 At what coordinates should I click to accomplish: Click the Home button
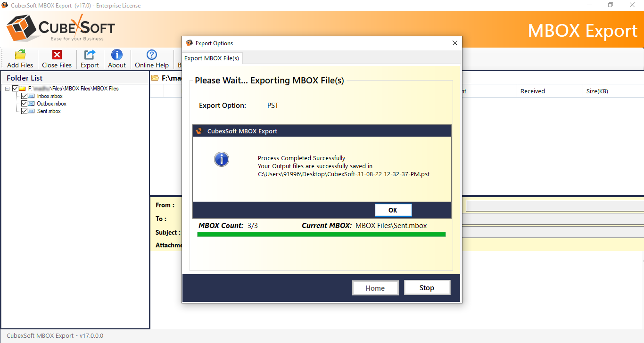coord(375,287)
